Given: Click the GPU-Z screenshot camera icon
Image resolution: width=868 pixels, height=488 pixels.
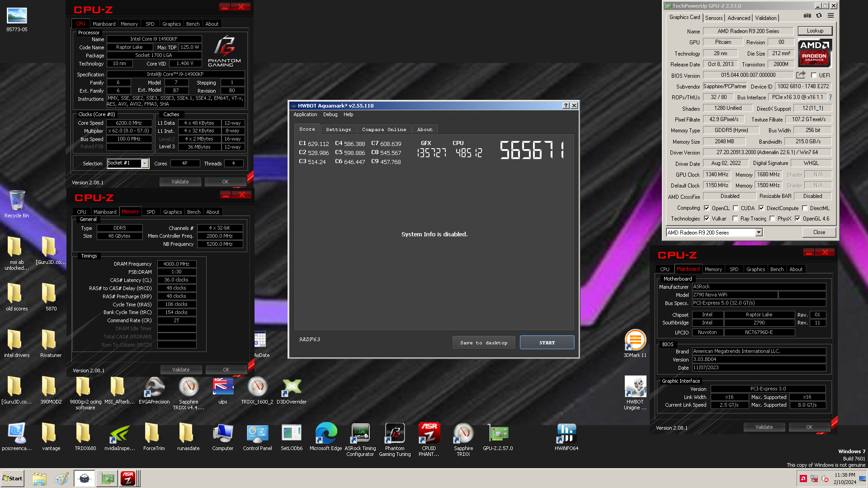Looking at the screenshot, I should (x=807, y=16).
